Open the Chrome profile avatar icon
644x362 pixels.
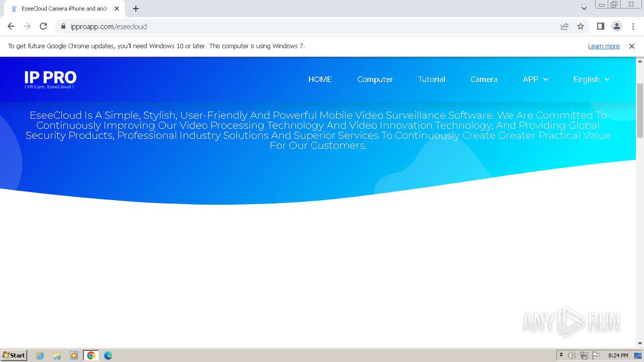617,26
